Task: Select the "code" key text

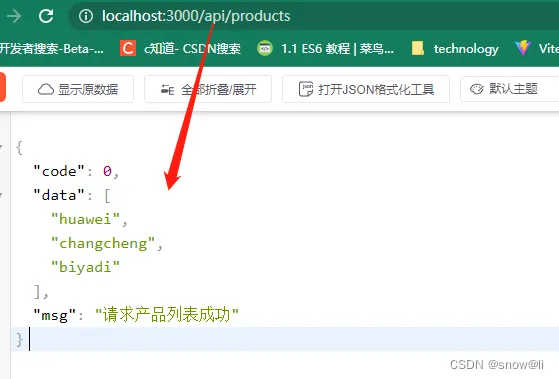Action: point(59,171)
